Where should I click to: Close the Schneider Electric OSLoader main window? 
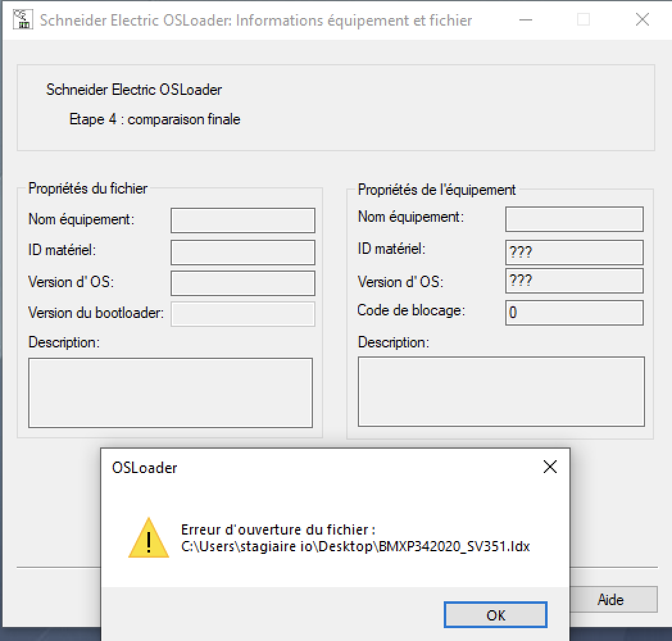642,20
